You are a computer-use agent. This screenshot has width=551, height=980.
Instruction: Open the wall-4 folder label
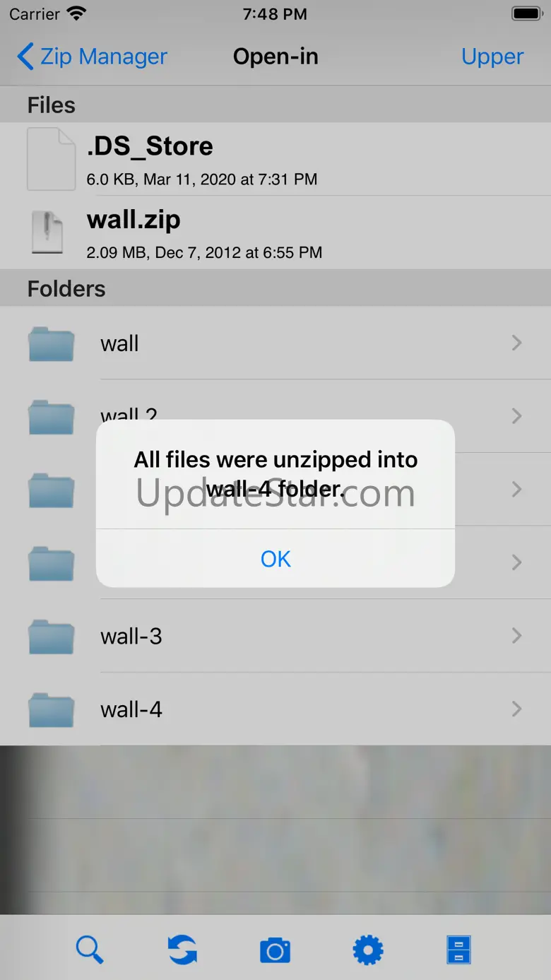pos(131,709)
